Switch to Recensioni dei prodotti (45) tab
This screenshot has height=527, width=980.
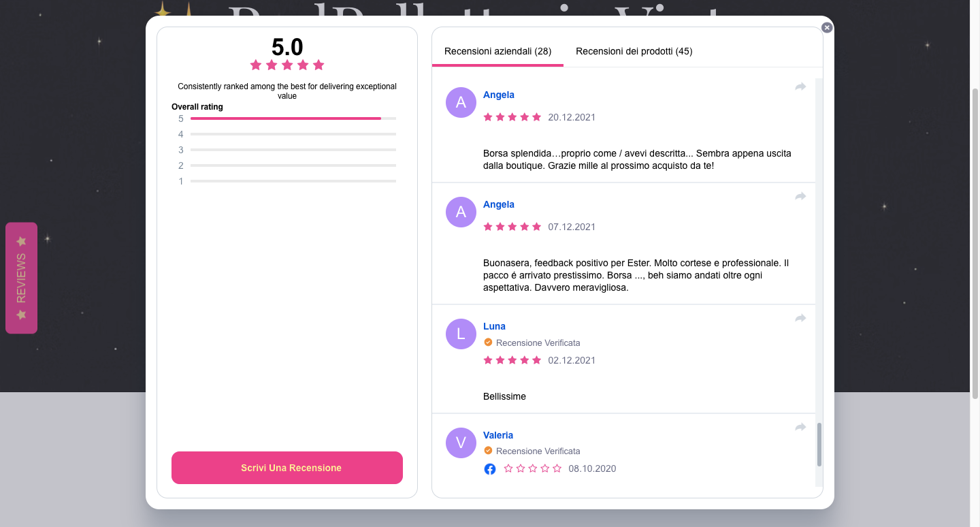pos(634,51)
